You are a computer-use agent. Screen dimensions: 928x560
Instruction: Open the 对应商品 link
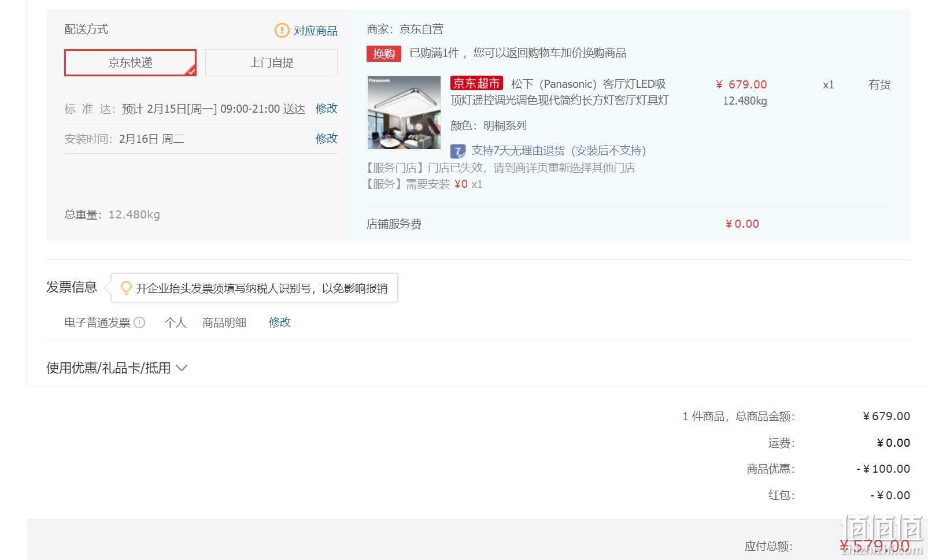pyautogui.click(x=315, y=31)
